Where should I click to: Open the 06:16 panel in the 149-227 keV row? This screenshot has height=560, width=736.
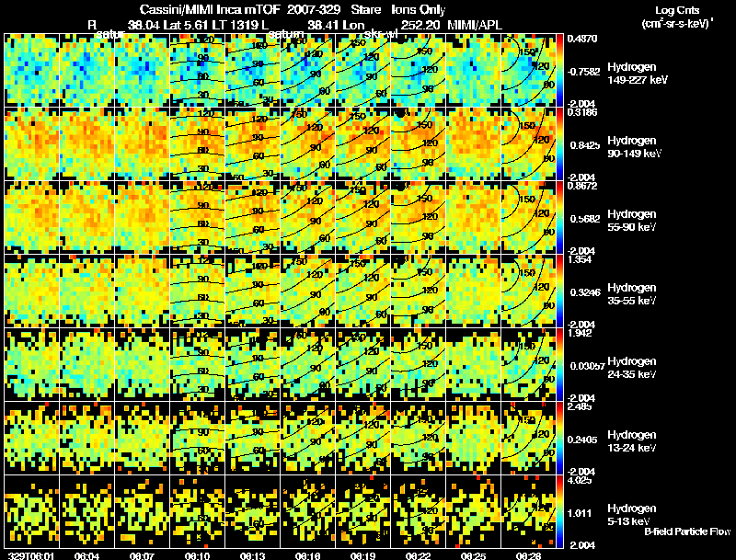pyautogui.click(x=307, y=71)
